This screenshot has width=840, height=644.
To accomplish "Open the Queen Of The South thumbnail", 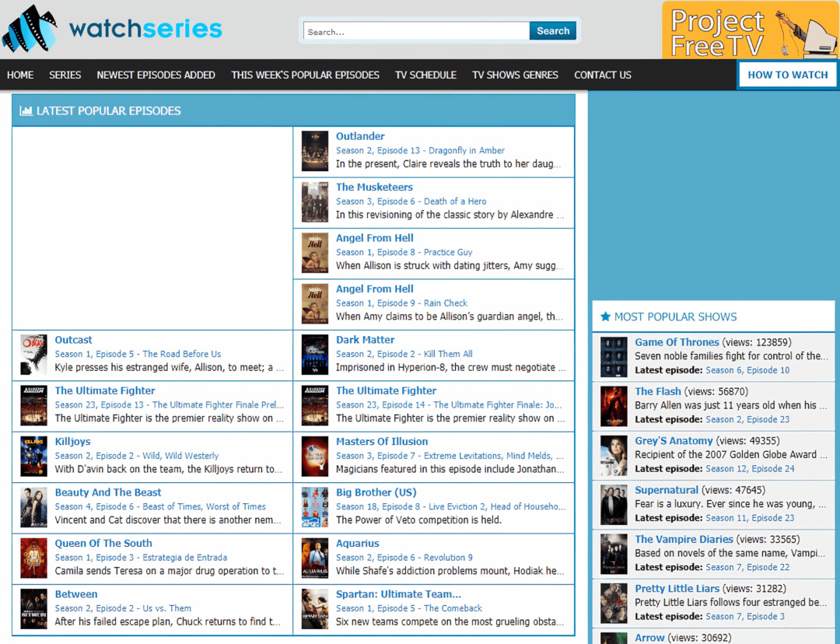I will (x=33, y=558).
